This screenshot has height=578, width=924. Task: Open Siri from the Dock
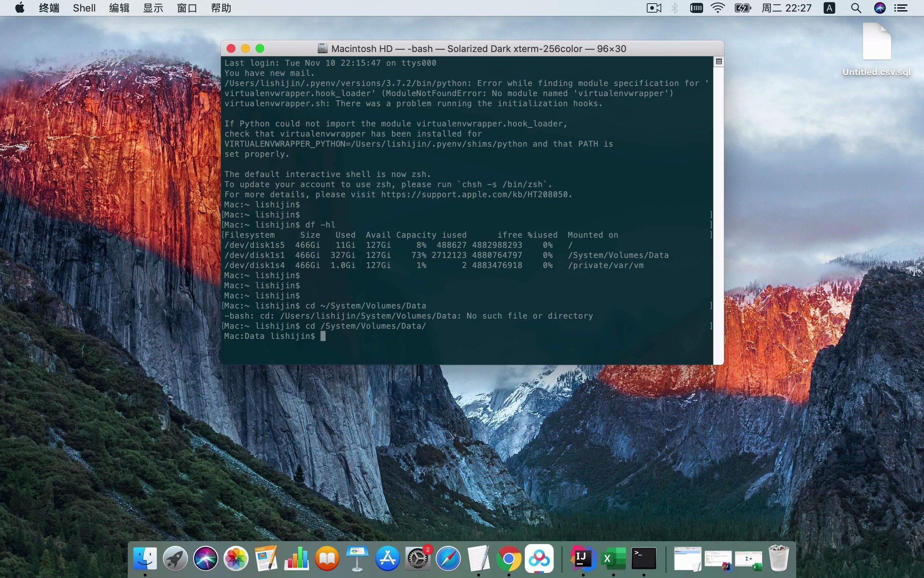tap(205, 558)
